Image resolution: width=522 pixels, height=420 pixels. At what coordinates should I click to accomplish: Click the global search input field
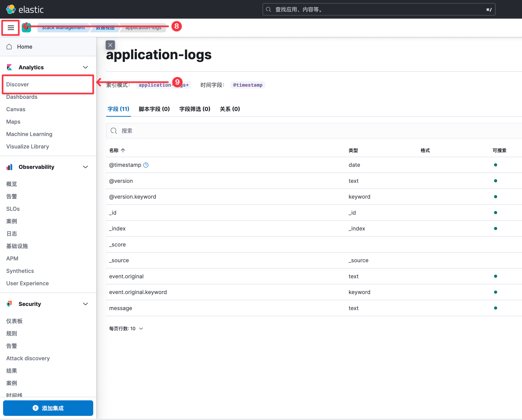[379, 10]
